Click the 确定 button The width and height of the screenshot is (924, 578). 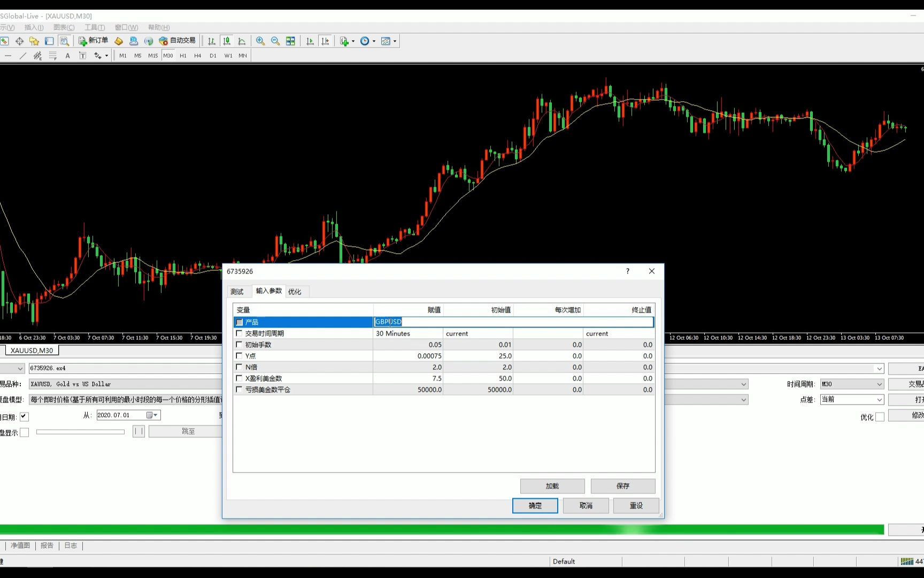(x=535, y=506)
